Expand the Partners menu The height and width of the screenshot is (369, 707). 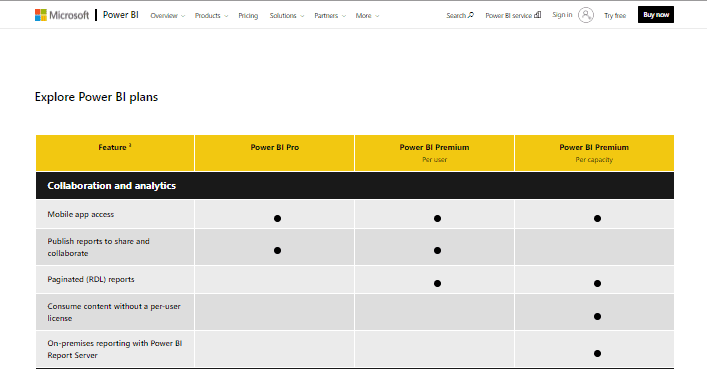tap(330, 16)
